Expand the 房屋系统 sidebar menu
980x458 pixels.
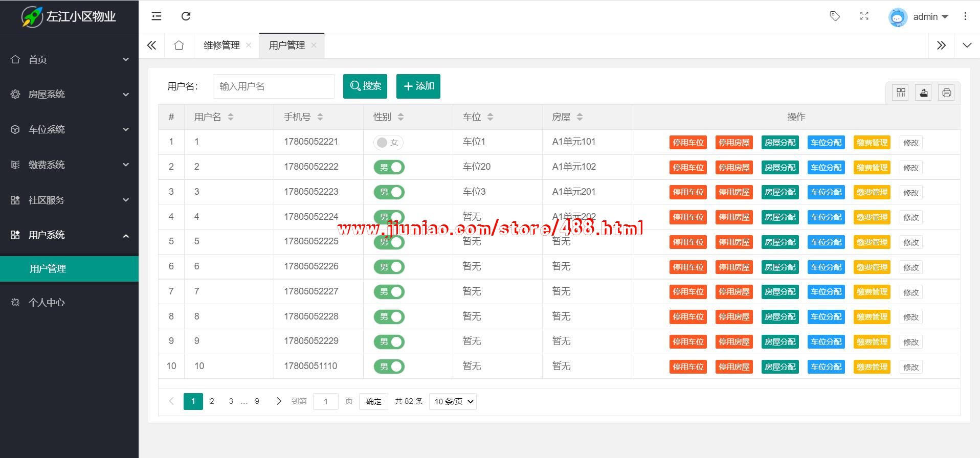click(69, 95)
